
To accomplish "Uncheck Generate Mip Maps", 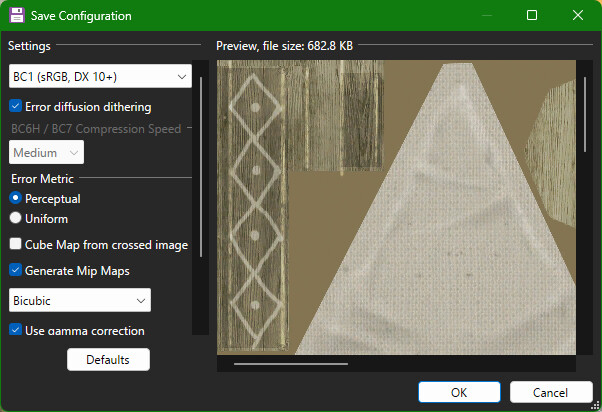I will pos(16,270).
